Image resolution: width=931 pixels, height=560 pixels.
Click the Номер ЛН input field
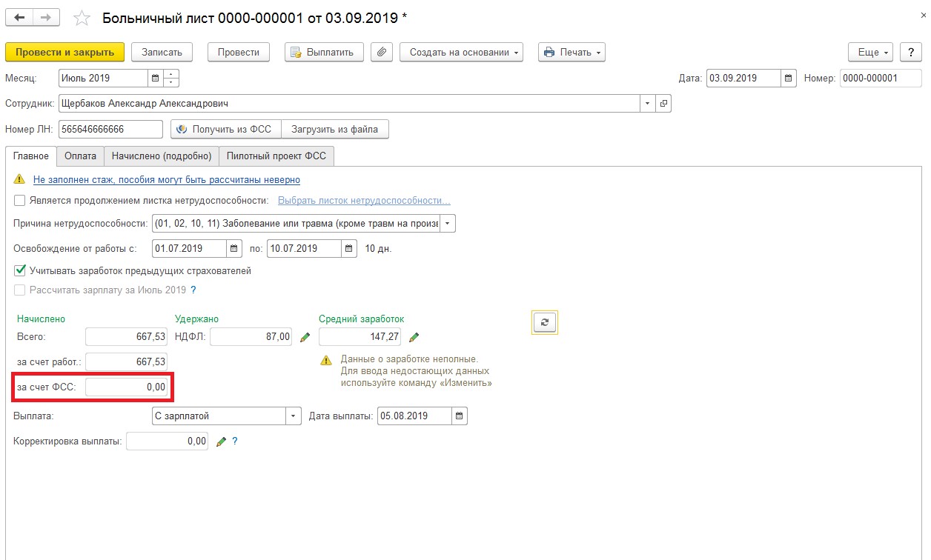pyautogui.click(x=110, y=130)
